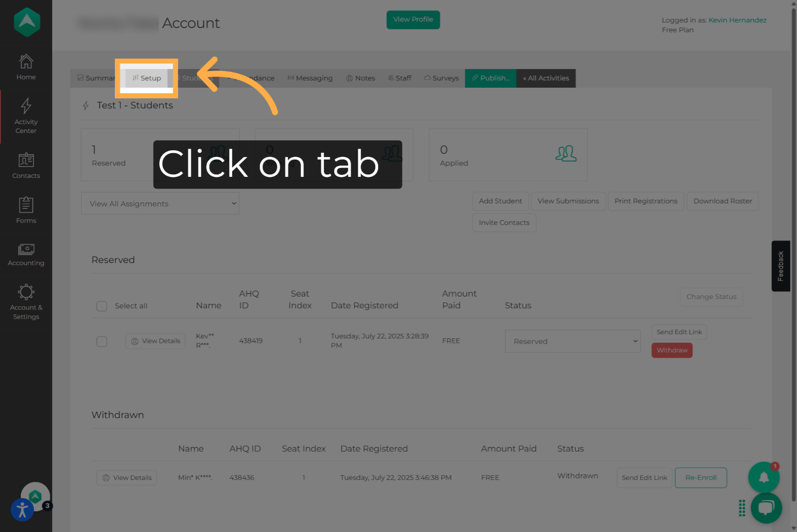Open the Messaging tab

[x=310, y=78]
